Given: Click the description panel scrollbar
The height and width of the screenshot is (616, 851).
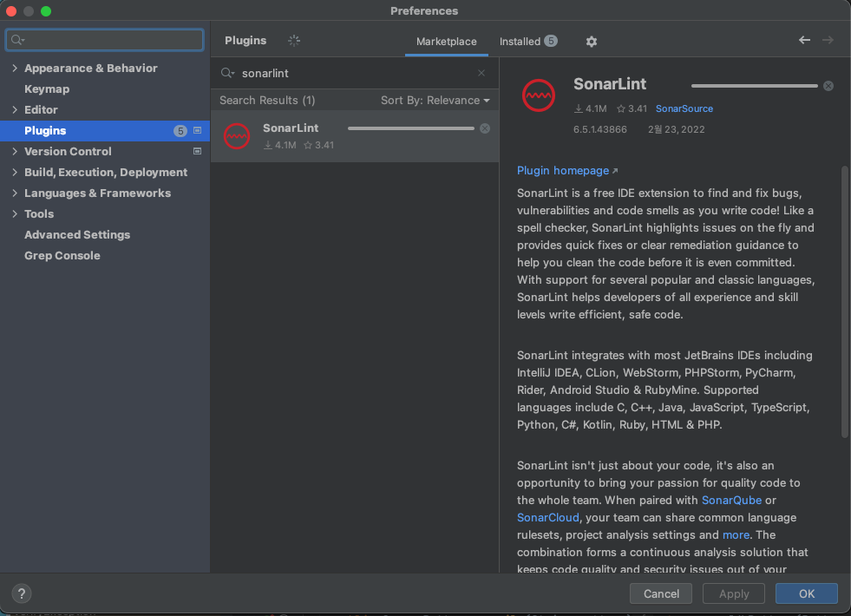Looking at the screenshot, I should point(844,302).
